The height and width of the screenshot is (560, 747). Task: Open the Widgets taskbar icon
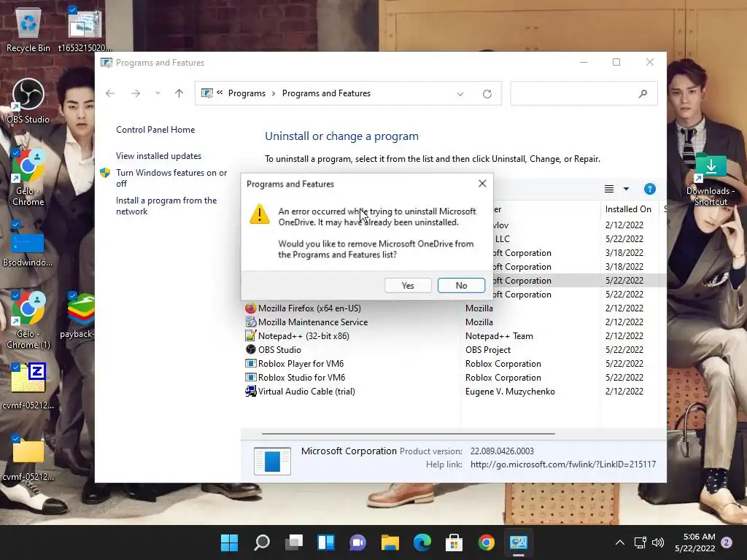tap(326, 542)
